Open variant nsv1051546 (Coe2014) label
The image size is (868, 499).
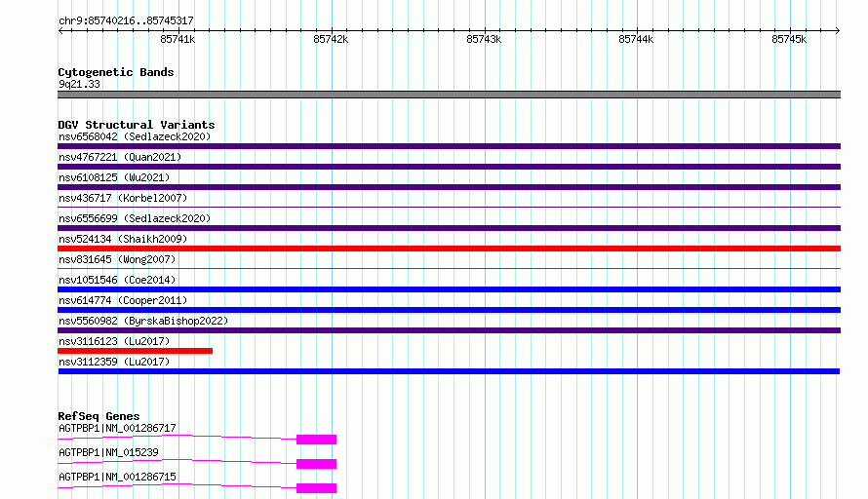[117, 280]
